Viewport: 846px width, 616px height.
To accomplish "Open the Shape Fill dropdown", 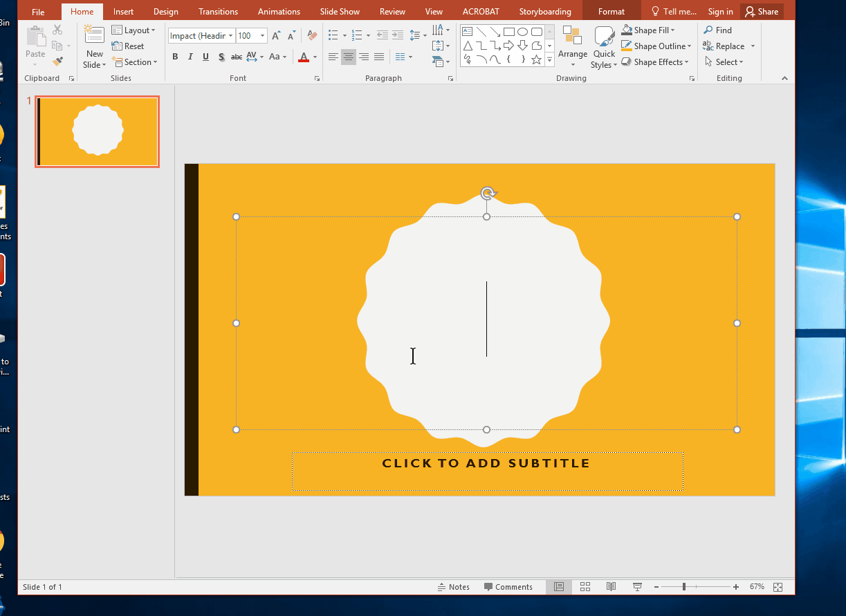I will click(647, 30).
